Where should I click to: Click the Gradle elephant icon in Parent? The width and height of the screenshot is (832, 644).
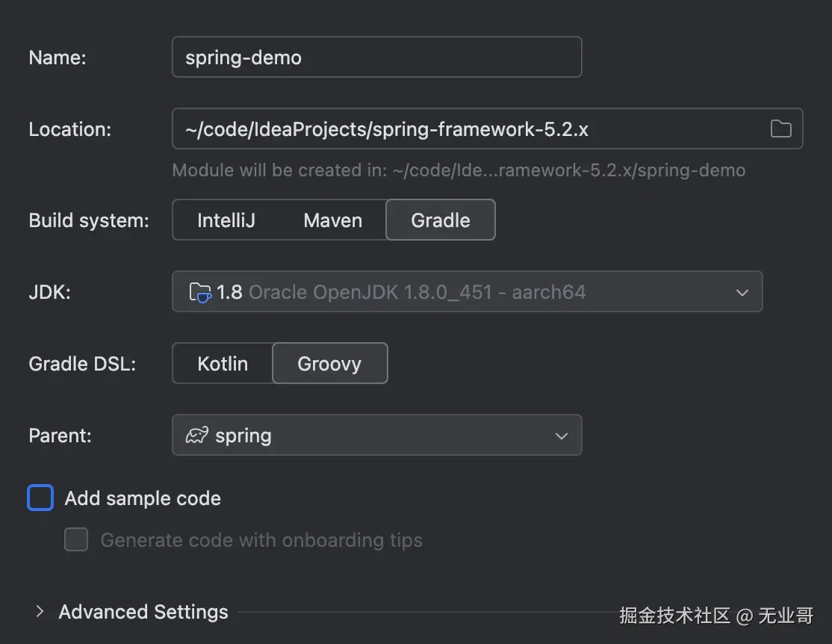click(x=196, y=436)
